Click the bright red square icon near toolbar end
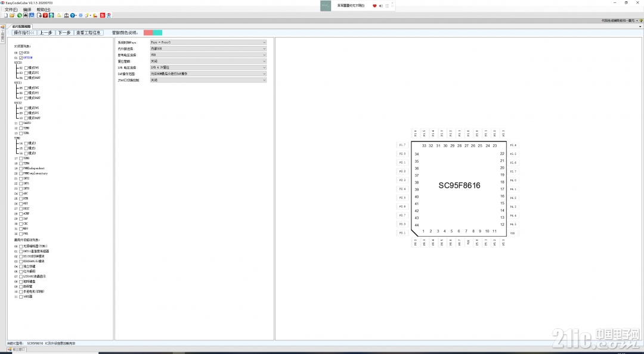The height and width of the screenshot is (354, 644). pyautogui.click(x=103, y=15)
